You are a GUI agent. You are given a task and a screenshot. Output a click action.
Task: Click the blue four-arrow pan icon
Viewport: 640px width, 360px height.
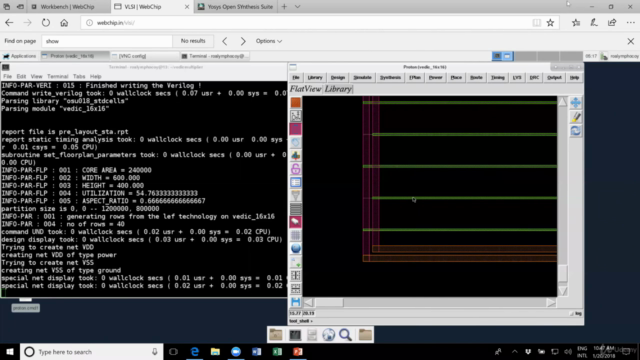576,102
